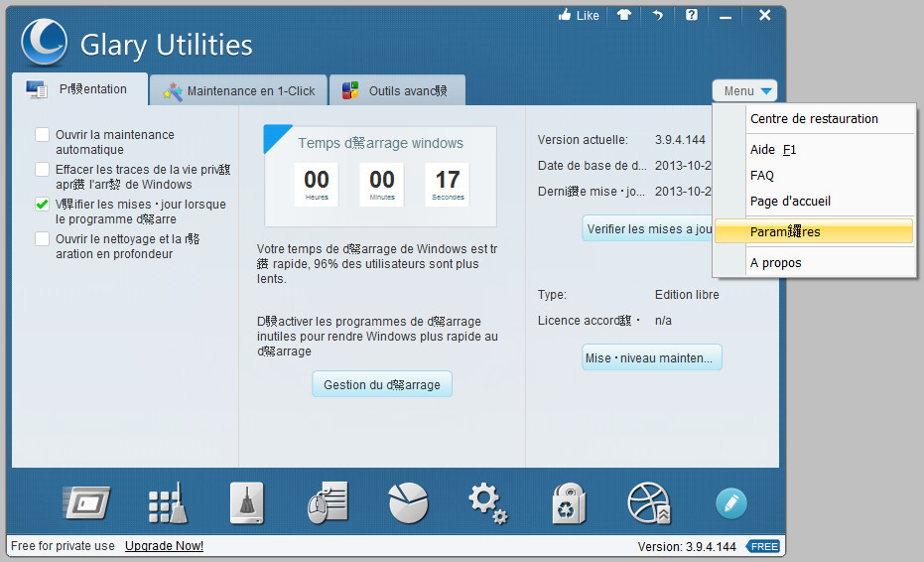This screenshot has width=924, height=562.
Task: Open the disk cleaner broom drive icon
Action: click(x=247, y=503)
